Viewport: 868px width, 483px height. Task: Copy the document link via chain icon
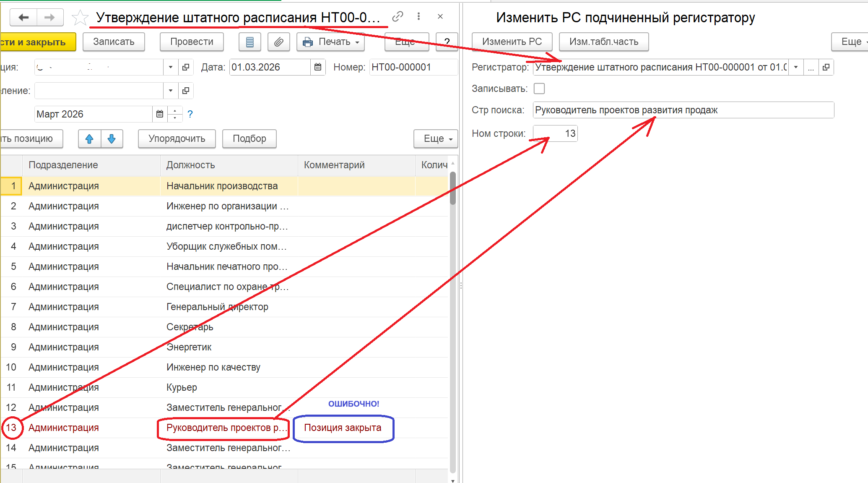[398, 16]
